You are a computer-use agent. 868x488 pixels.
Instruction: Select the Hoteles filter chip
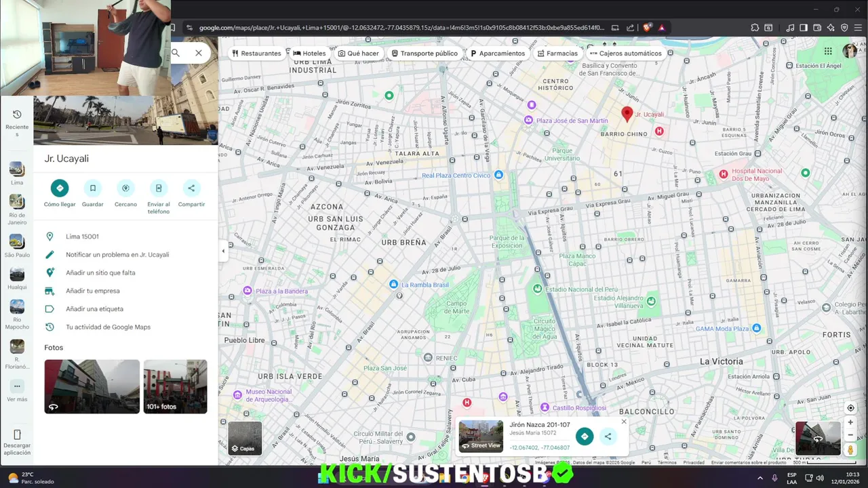310,53
